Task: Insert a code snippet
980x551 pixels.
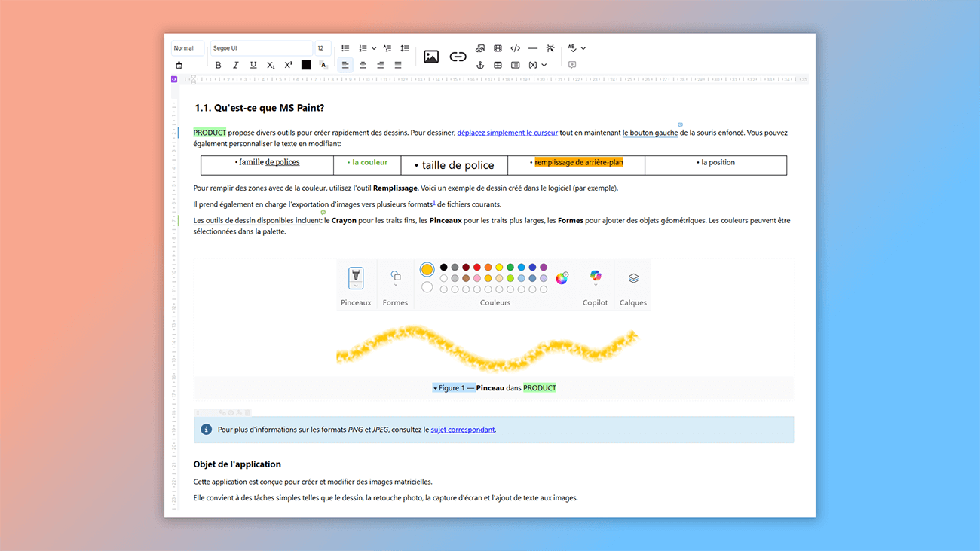Action: 516,47
